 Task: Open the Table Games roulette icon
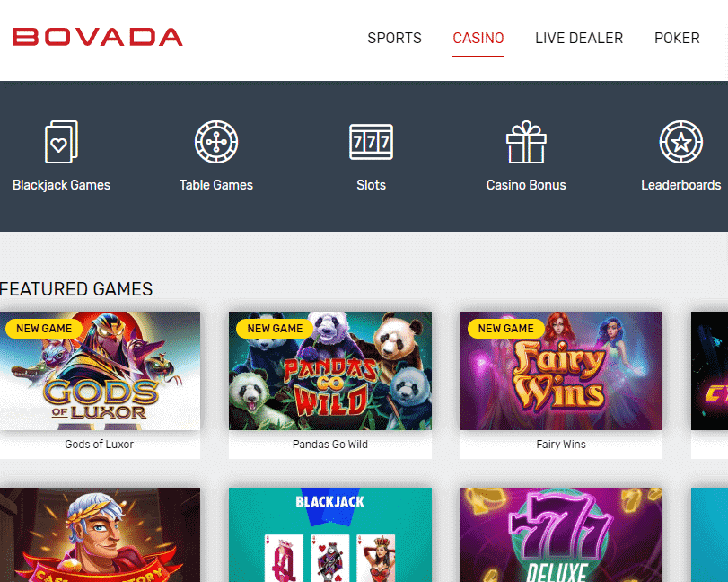216,142
